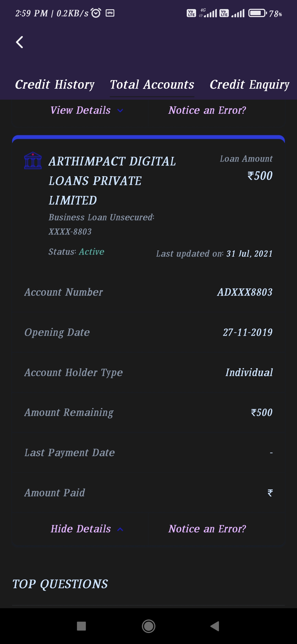Select the Total Accounts tab
297x644 pixels.
pyautogui.click(x=152, y=84)
